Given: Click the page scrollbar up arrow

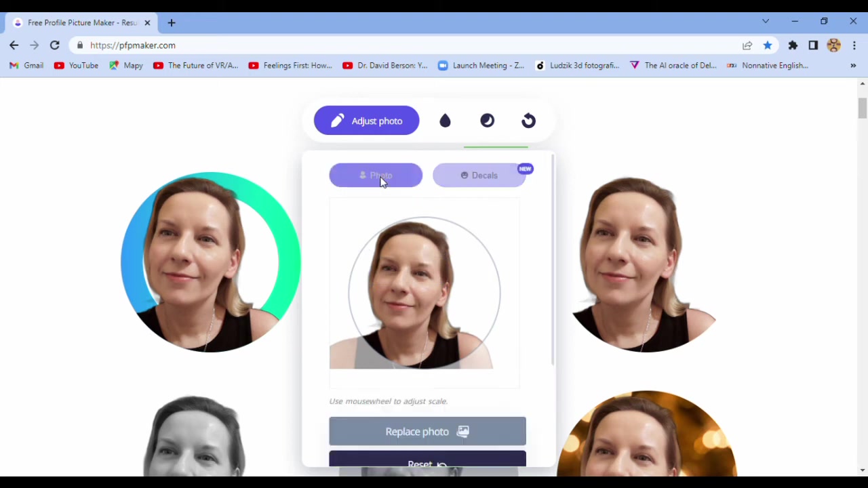Looking at the screenshot, I should pos(863,84).
